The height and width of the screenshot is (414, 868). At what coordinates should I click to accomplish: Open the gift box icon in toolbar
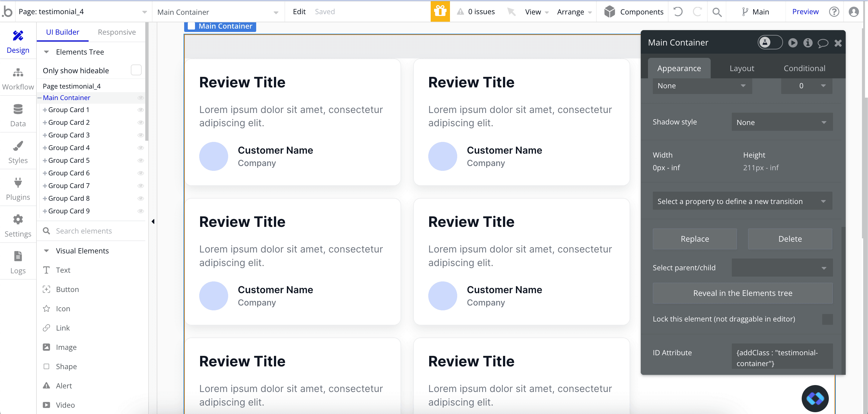[440, 11]
